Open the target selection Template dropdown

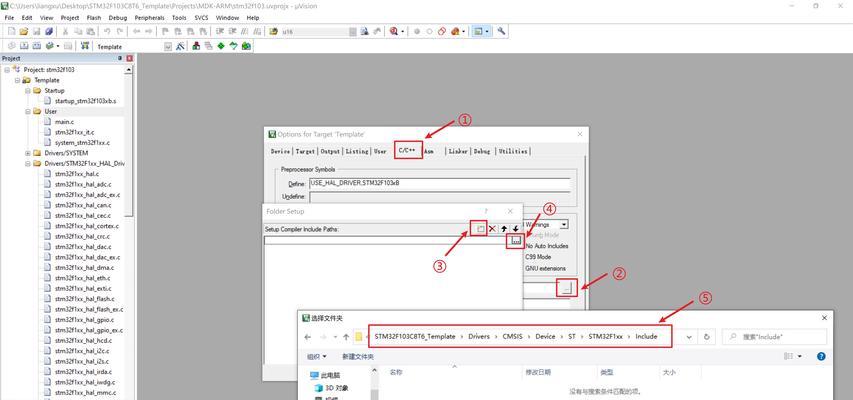(x=168, y=47)
